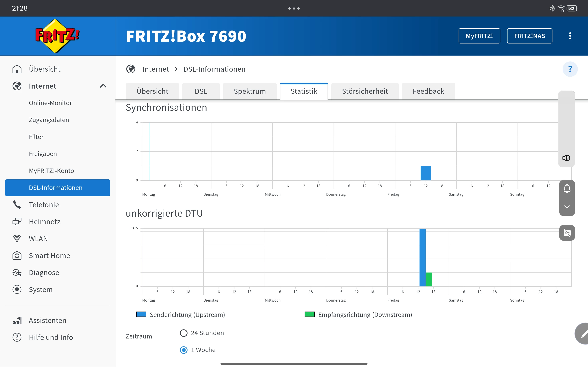Open the help question mark button
The width and height of the screenshot is (588, 367).
570,69
